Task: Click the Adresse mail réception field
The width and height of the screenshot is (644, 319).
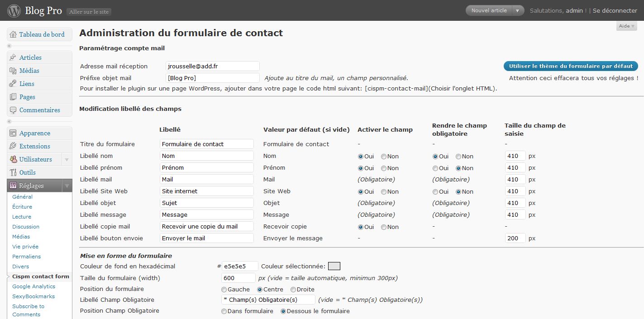Action: coord(212,66)
